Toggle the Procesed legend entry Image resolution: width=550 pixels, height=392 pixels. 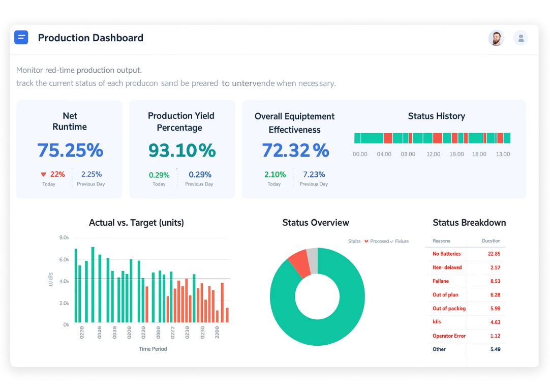(379, 242)
